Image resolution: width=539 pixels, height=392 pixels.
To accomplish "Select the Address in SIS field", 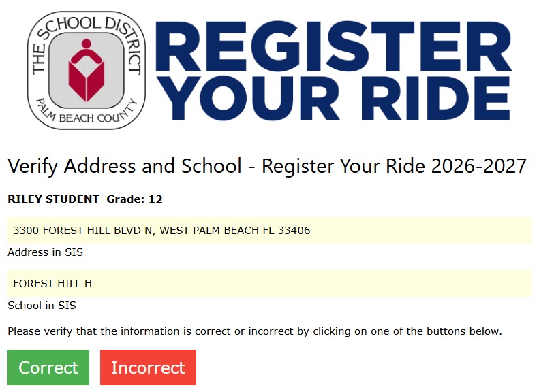I will pyautogui.click(x=270, y=230).
